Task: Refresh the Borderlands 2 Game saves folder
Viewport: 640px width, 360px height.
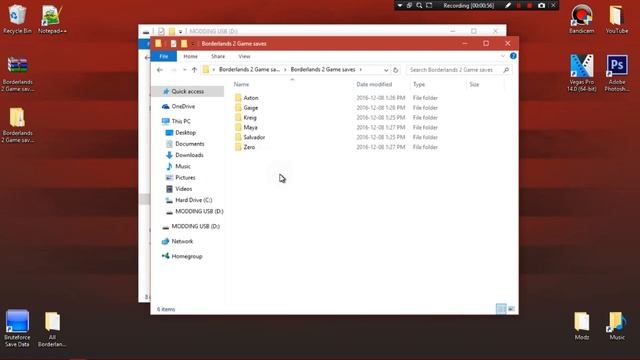Action: pyautogui.click(x=395, y=70)
